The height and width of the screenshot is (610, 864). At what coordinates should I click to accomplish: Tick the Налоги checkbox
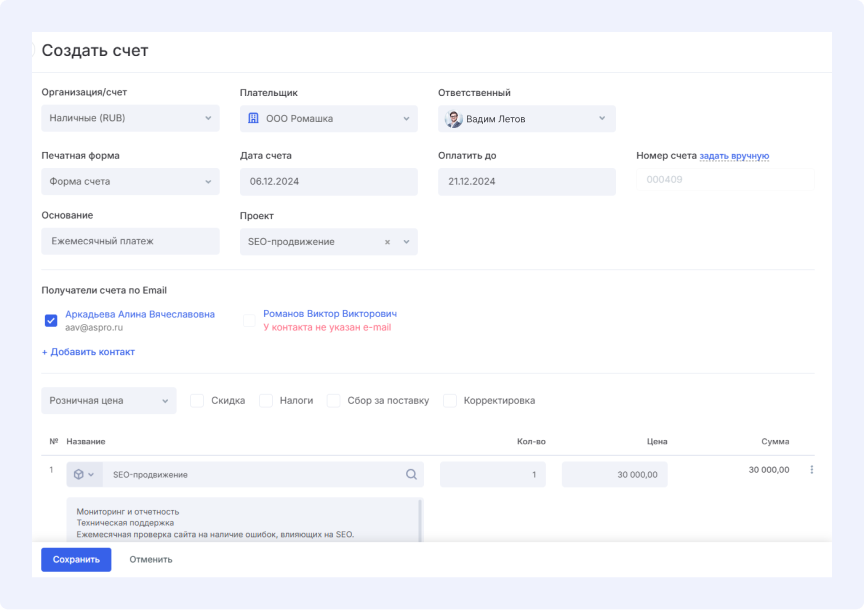pyautogui.click(x=266, y=401)
